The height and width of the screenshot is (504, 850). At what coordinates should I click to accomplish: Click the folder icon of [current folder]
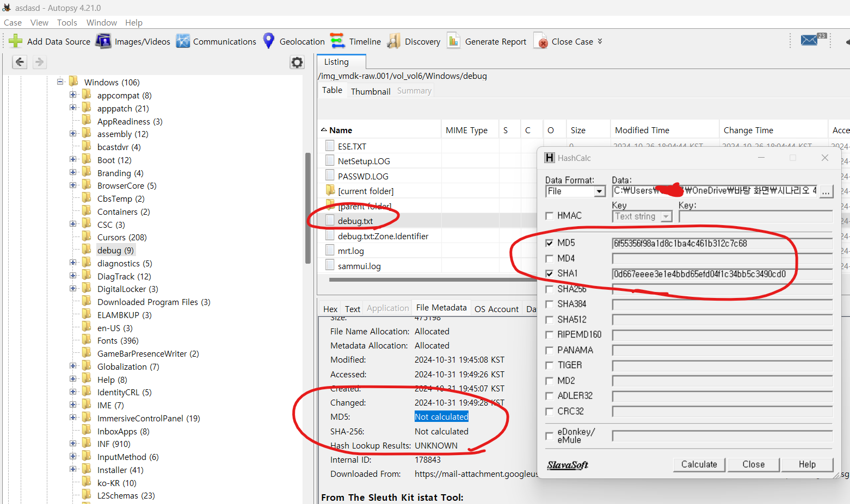tap(330, 190)
